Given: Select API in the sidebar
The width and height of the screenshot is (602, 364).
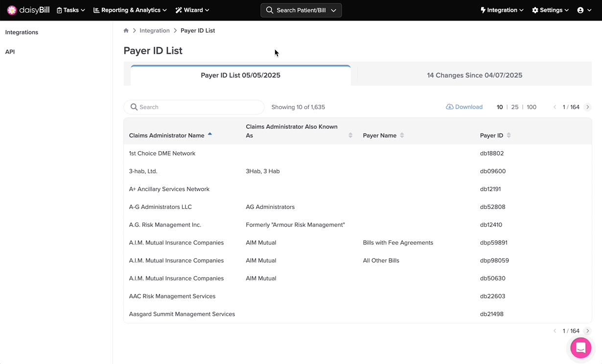Looking at the screenshot, I should 10,52.
